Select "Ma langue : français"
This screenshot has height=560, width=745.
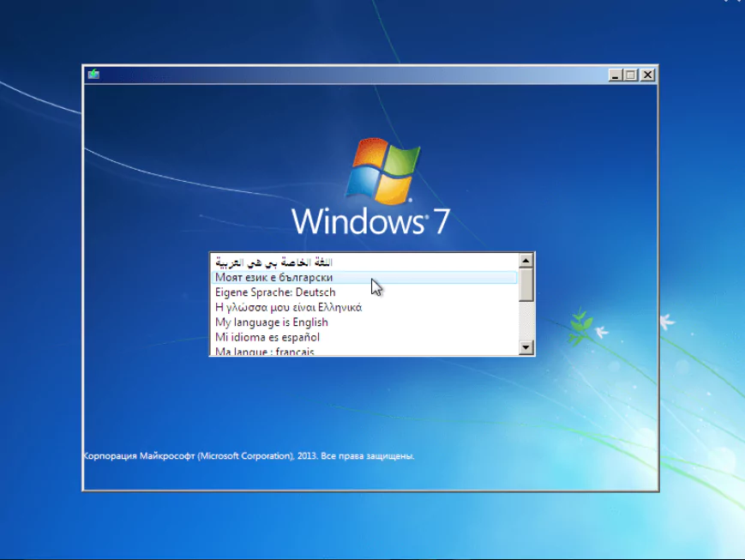(264, 352)
